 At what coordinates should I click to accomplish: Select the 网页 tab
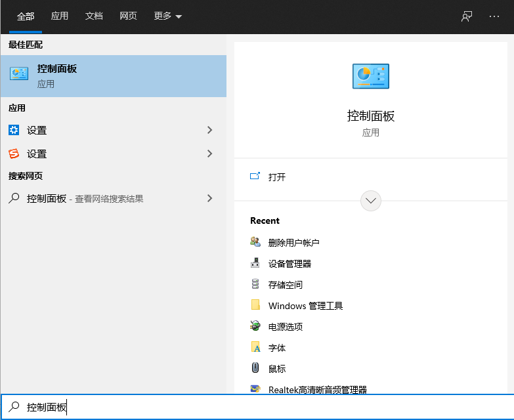click(128, 16)
